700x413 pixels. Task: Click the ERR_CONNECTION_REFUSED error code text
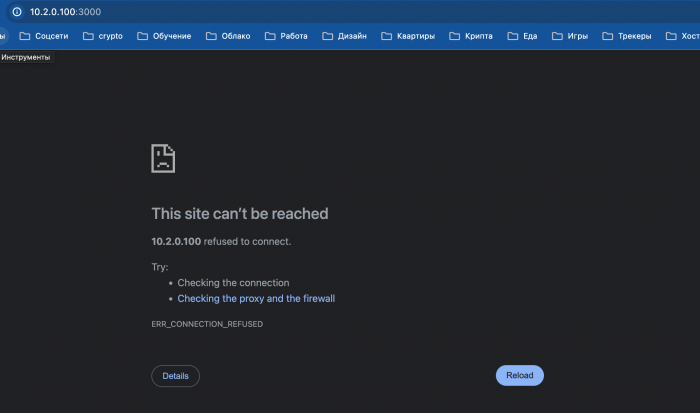(x=207, y=324)
